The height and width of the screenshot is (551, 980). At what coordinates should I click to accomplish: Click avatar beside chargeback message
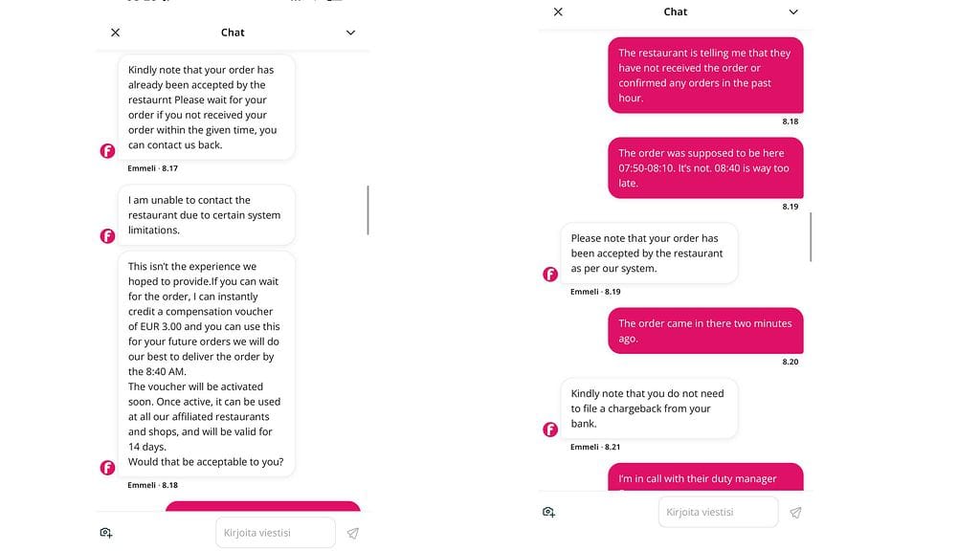pyautogui.click(x=550, y=430)
